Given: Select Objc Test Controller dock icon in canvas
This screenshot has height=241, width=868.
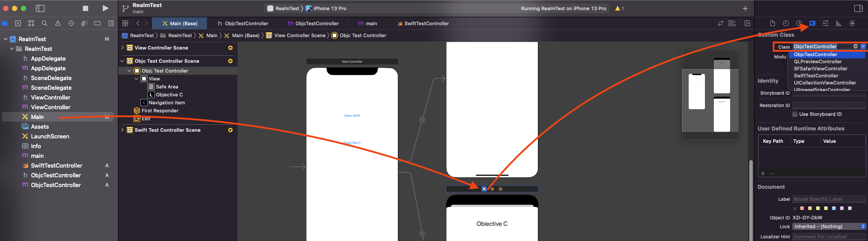Looking at the screenshot, I should pos(484,189).
